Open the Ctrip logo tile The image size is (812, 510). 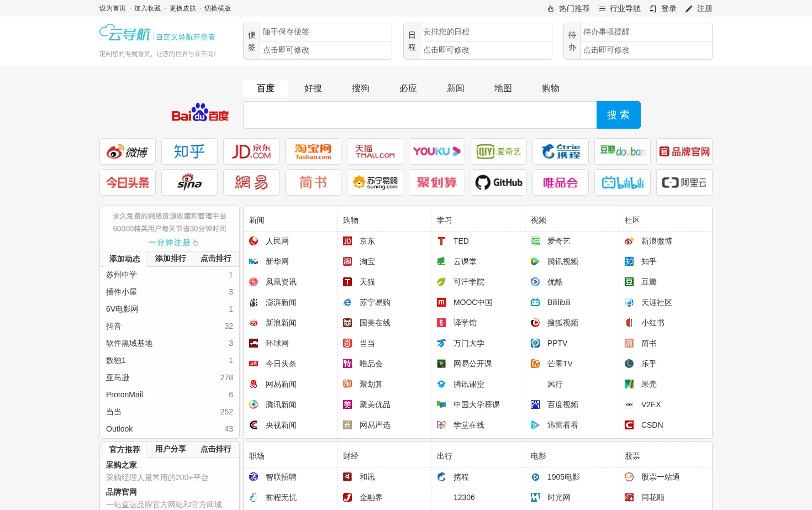(x=561, y=151)
